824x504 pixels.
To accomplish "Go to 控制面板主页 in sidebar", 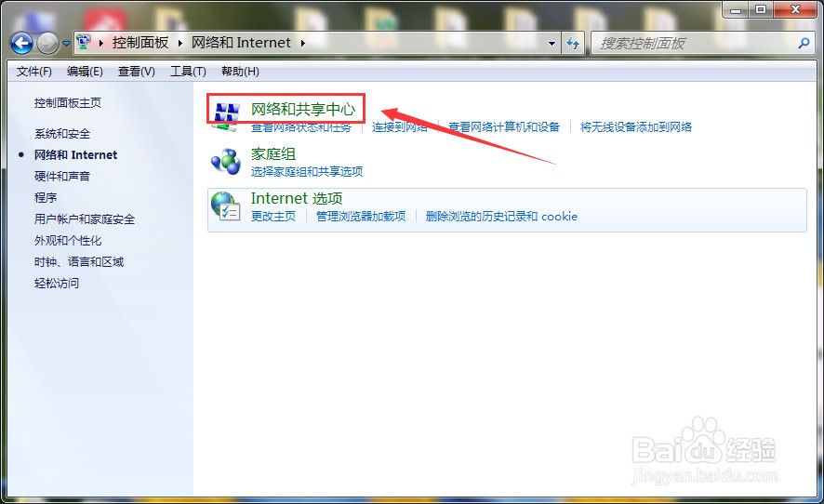I will pos(68,103).
